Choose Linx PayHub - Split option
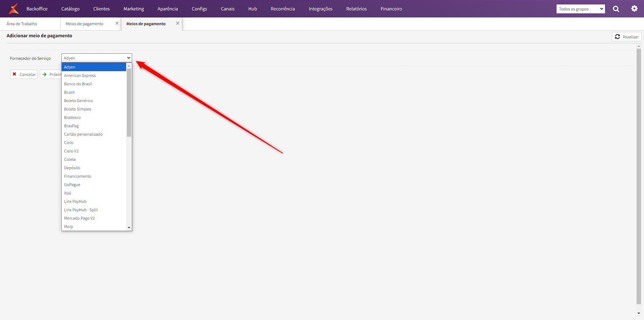 coord(94,210)
